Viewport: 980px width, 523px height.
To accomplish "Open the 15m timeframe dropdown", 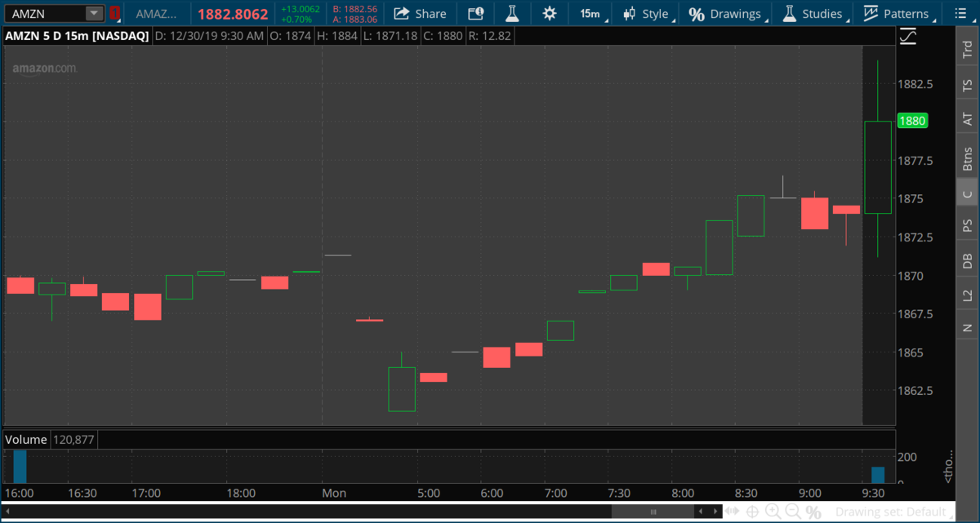I will click(590, 13).
